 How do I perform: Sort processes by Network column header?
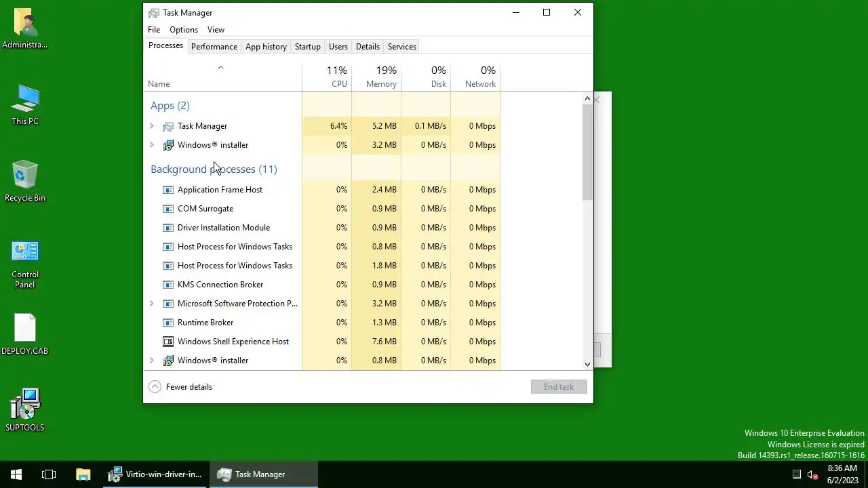(x=475, y=77)
